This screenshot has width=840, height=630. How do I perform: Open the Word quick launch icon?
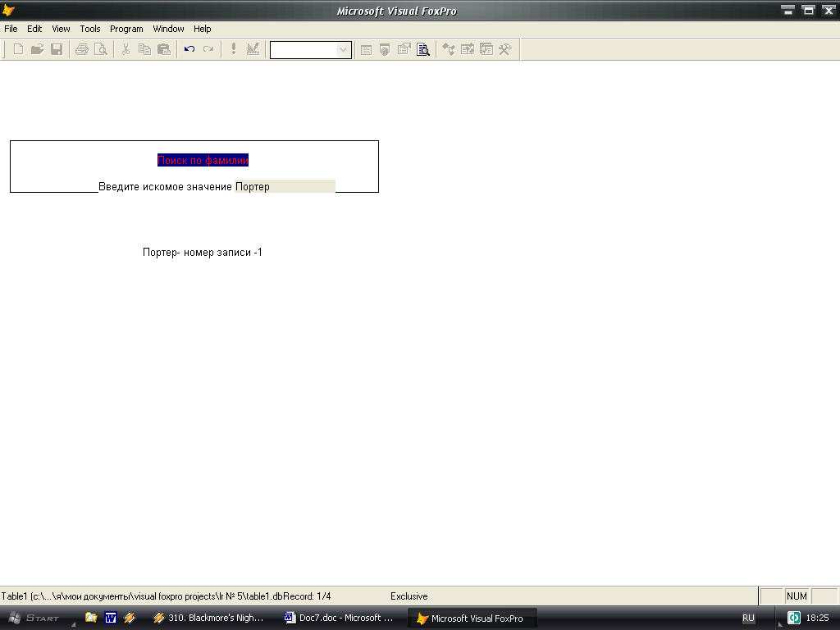(x=111, y=618)
